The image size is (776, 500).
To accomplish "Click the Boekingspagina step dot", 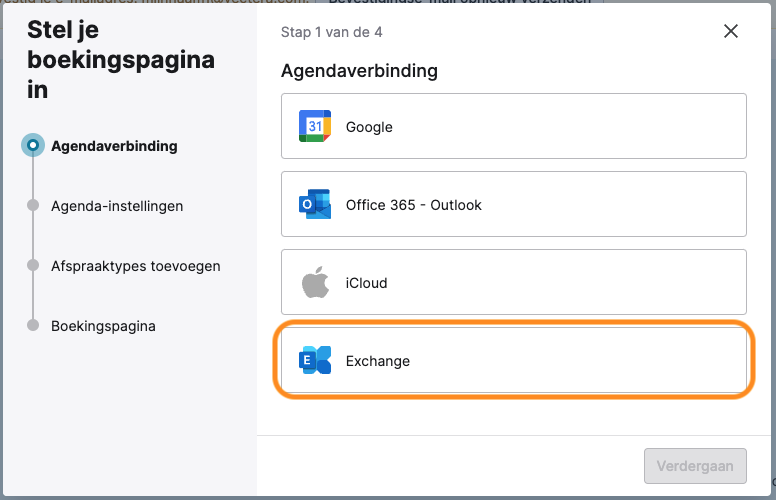I will point(33,325).
